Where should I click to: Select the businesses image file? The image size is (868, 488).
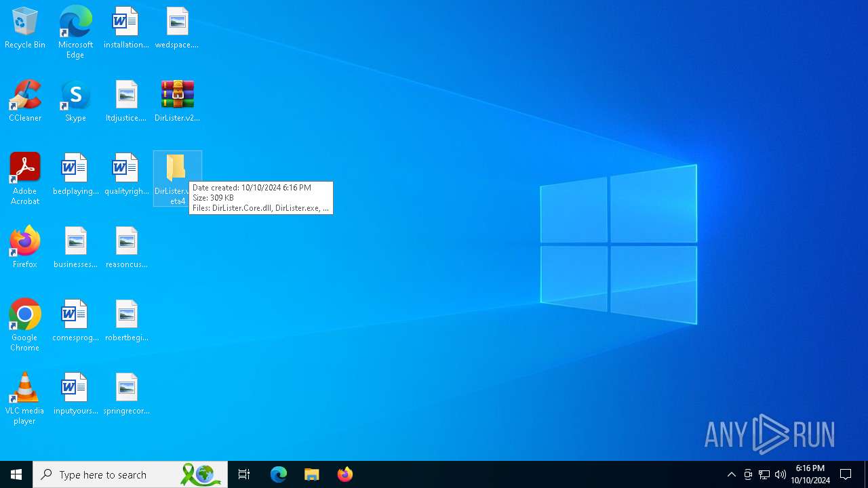coord(75,248)
